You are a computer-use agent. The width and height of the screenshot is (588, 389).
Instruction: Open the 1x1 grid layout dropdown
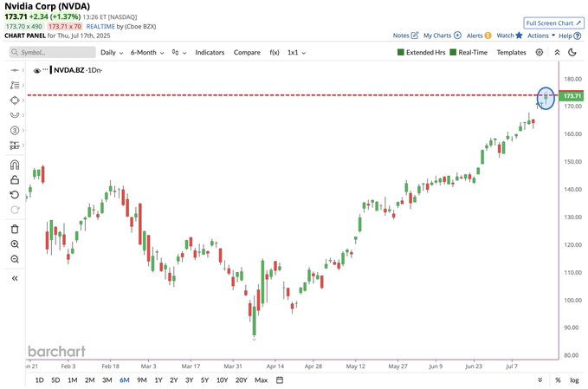tap(296, 53)
